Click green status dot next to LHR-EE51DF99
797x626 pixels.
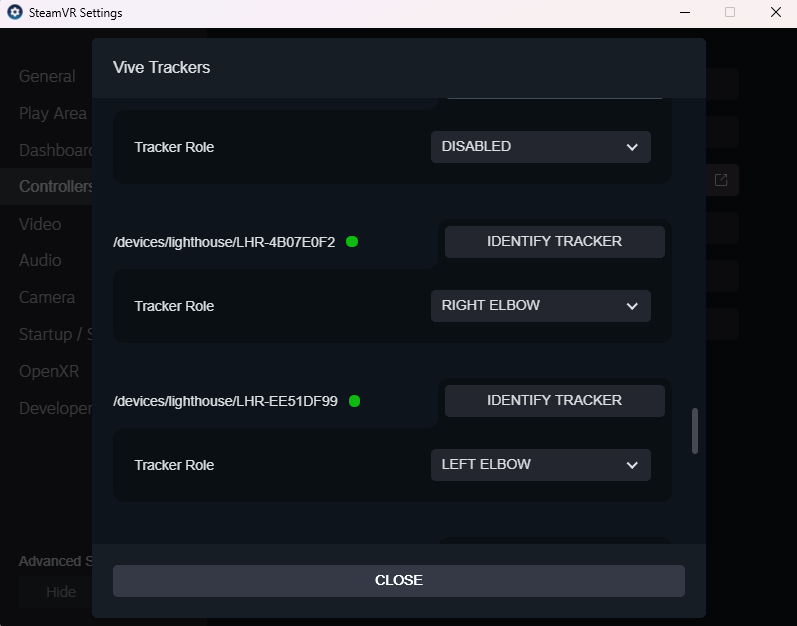click(x=354, y=401)
